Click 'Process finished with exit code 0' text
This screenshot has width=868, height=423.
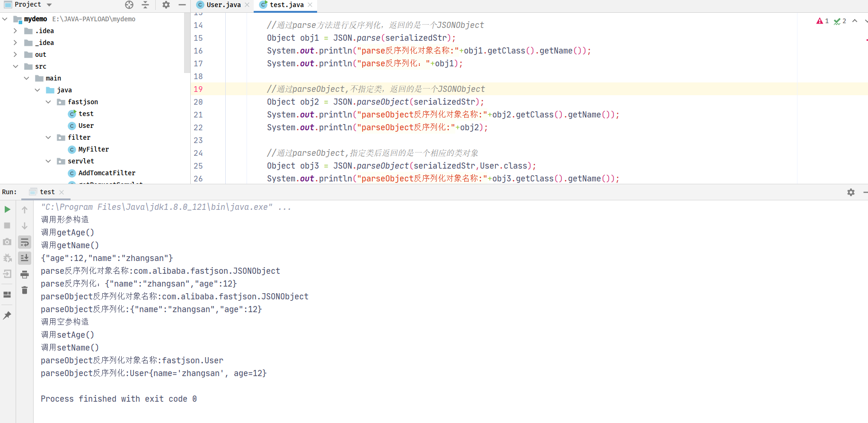coord(119,399)
